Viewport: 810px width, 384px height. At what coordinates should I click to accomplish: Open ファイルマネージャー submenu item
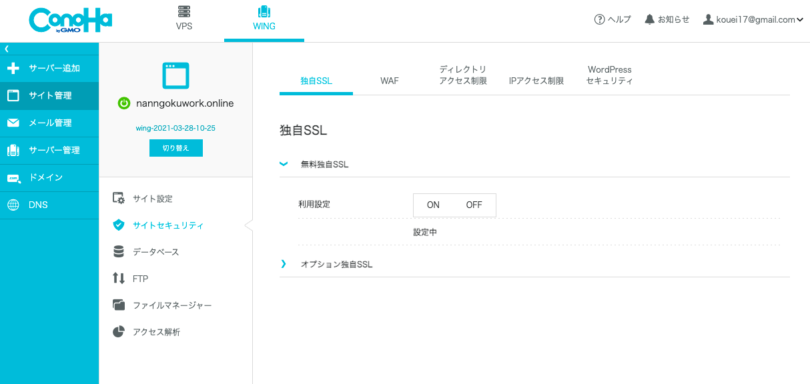tap(172, 305)
